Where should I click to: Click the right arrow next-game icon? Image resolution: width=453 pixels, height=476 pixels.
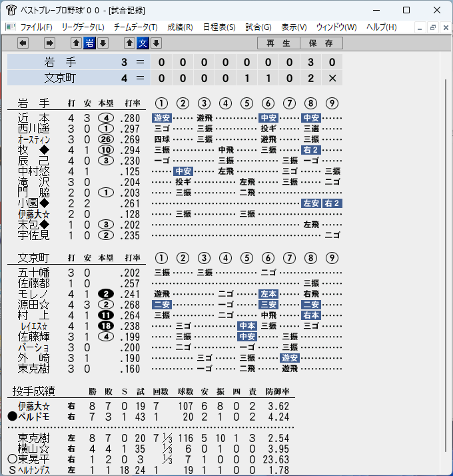(49, 43)
